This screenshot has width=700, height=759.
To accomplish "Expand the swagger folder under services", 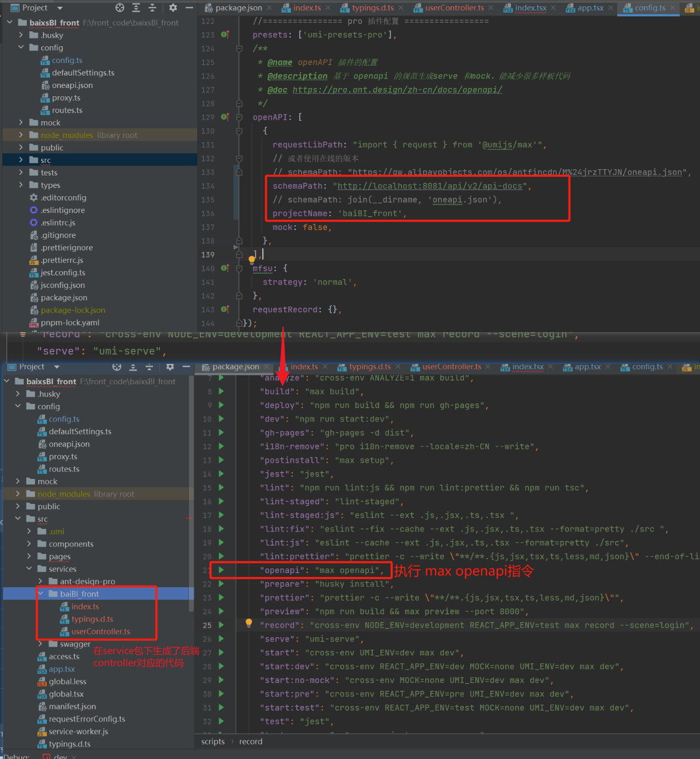I will click(40, 644).
